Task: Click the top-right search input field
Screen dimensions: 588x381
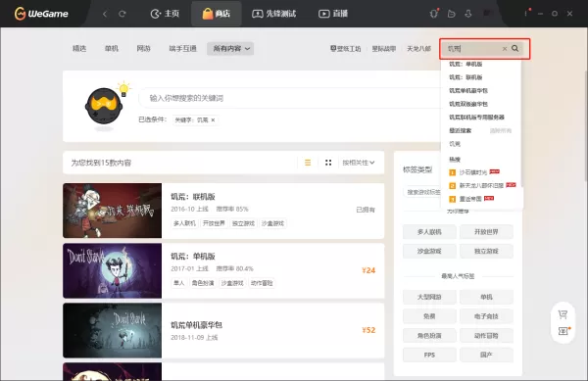Action: [473, 49]
